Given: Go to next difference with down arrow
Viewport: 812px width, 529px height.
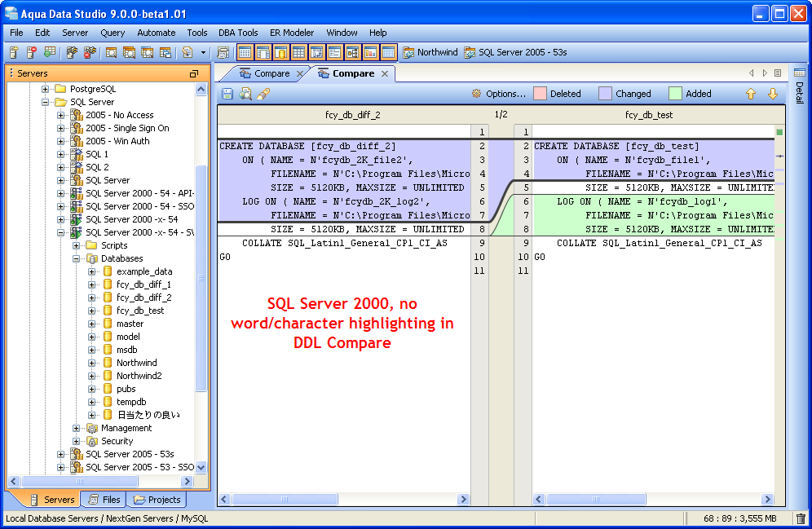Looking at the screenshot, I should click(773, 94).
